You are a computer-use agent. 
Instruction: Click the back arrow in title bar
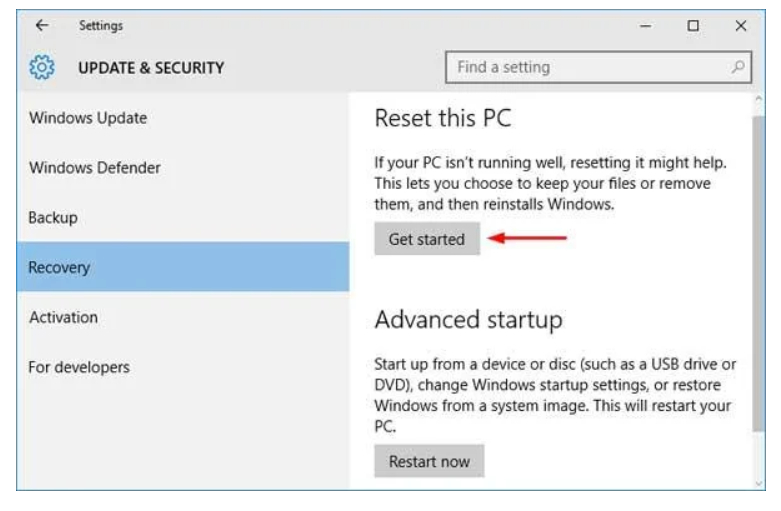(40, 26)
